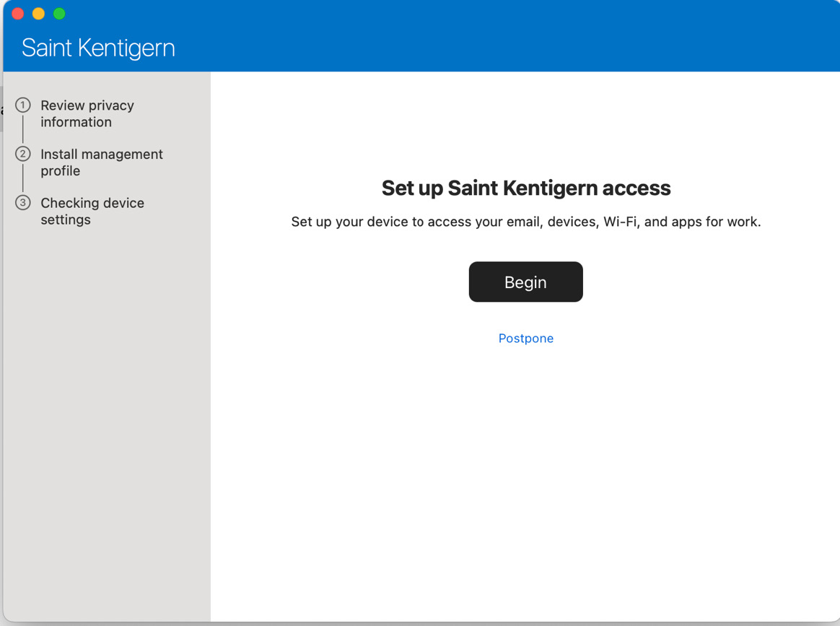Maximize the window with the green button
This screenshot has width=840, height=626.
tap(59, 14)
